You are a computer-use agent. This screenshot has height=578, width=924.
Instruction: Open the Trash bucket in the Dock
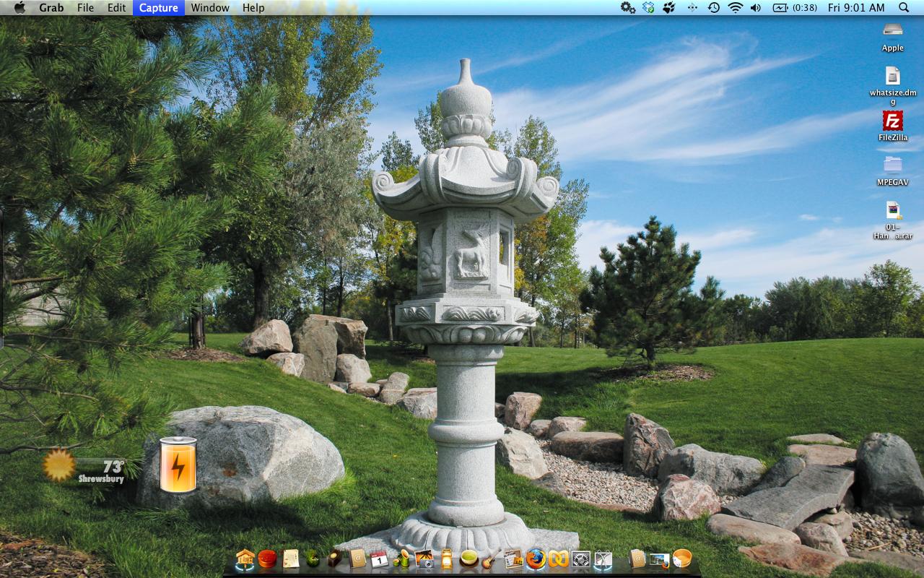pos(682,558)
